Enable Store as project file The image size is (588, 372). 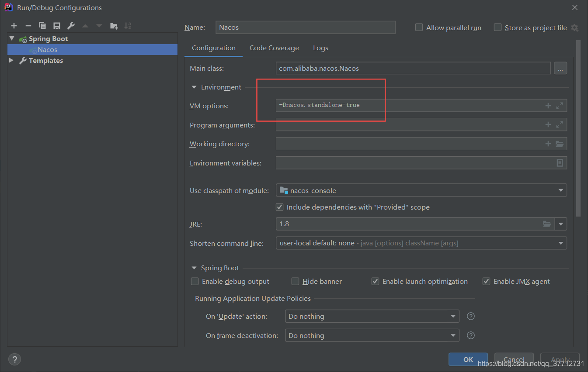pyautogui.click(x=498, y=27)
